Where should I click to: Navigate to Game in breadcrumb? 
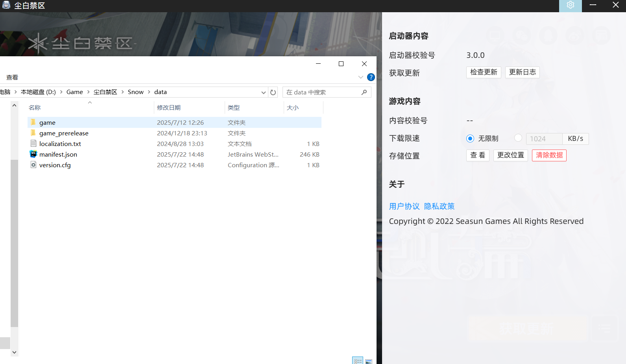(x=75, y=92)
